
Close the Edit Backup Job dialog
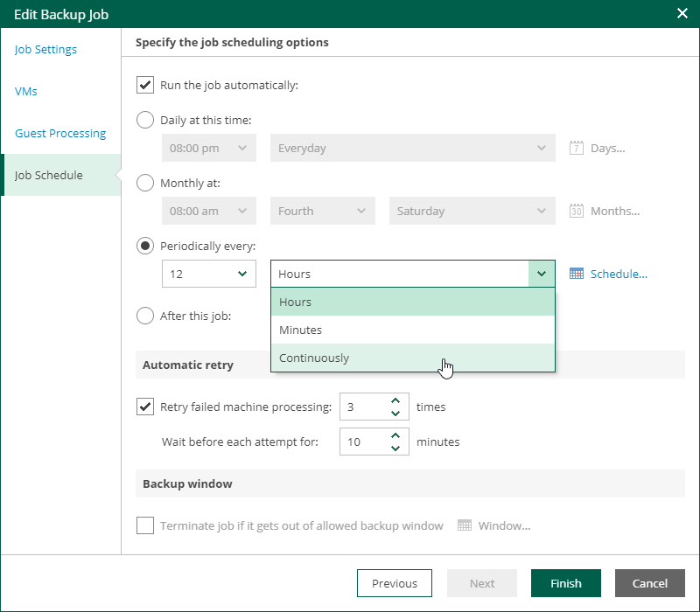[682, 14]
